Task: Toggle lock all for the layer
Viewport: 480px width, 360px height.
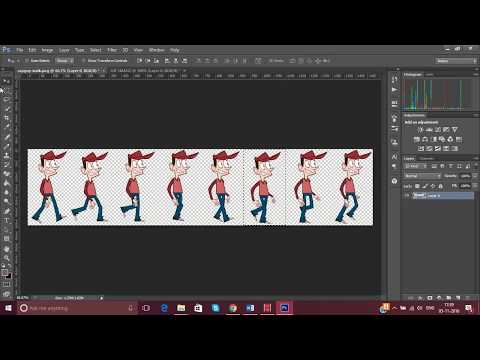Action: pos(440,186)
